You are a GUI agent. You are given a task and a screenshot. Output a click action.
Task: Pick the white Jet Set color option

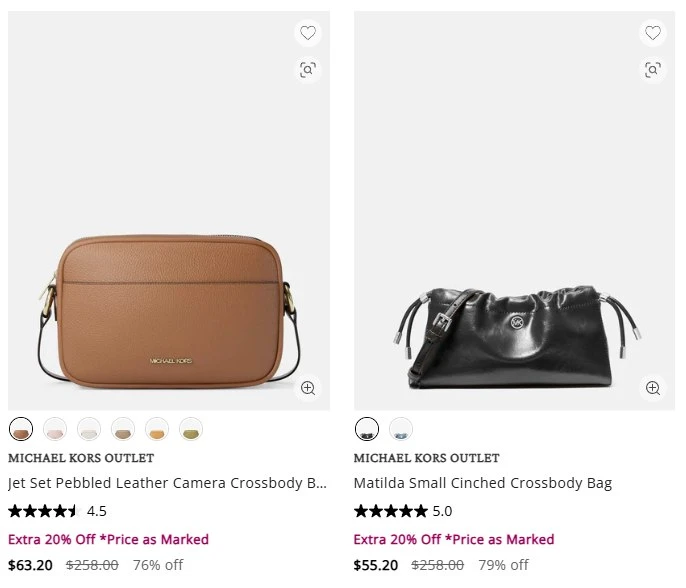pos(89,429)
